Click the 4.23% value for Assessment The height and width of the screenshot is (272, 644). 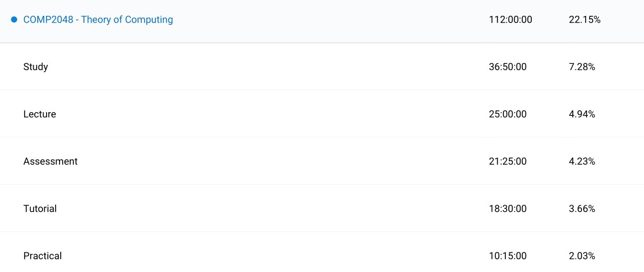tap(581, 161)
